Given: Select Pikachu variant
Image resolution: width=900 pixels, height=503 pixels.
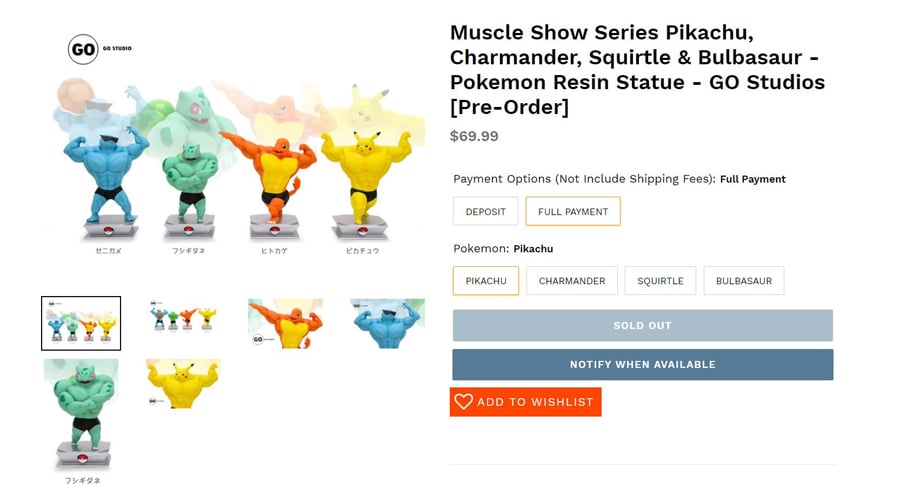Looking at the screenshot, I should [486, 281].
